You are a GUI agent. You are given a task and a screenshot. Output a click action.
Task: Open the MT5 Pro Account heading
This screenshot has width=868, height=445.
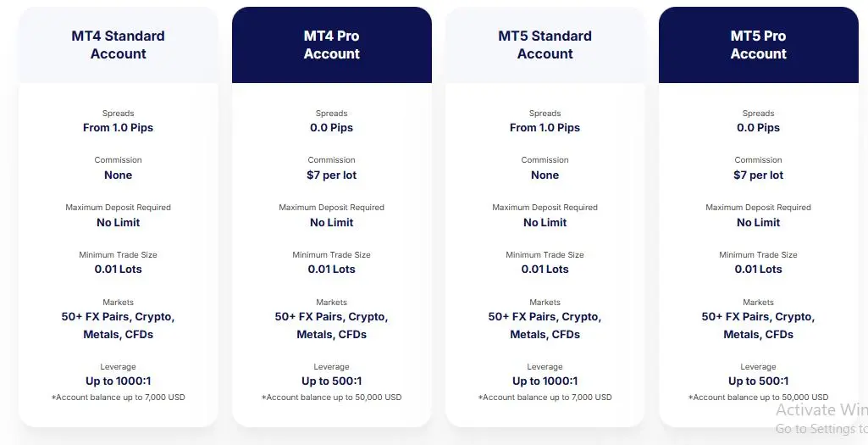click(x=759, y=45)
